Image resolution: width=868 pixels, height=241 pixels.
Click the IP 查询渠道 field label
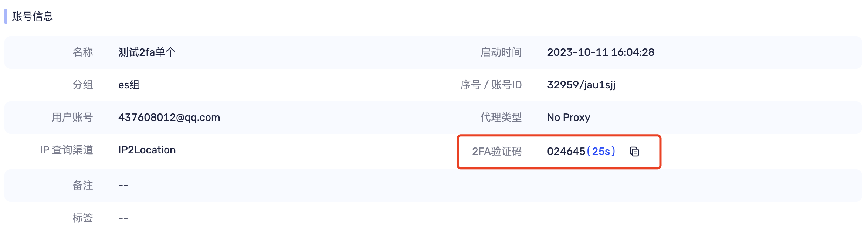click(x=67, y=150)
